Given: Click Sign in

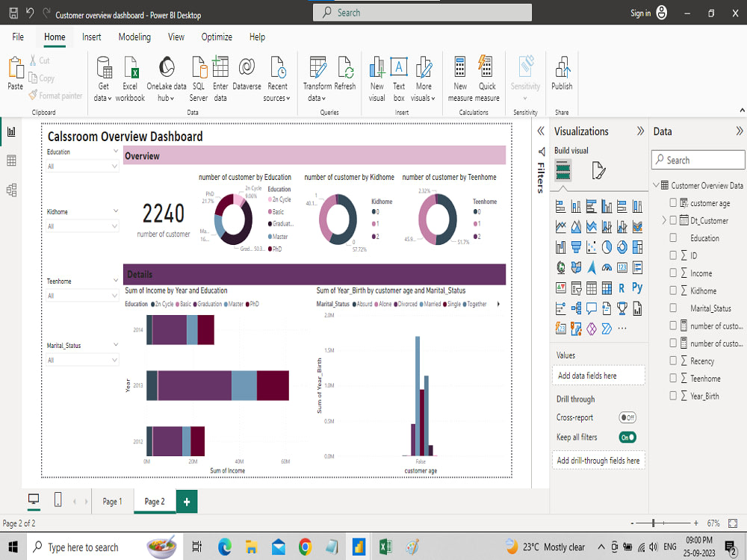Looking at the screenshot, I should click(x=640, y=13).
